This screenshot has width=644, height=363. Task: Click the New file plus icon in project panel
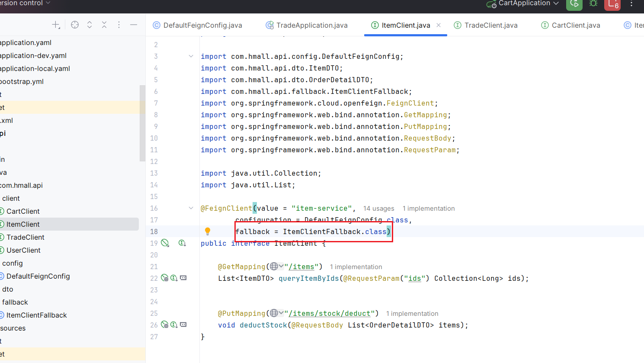pos(56,25)
